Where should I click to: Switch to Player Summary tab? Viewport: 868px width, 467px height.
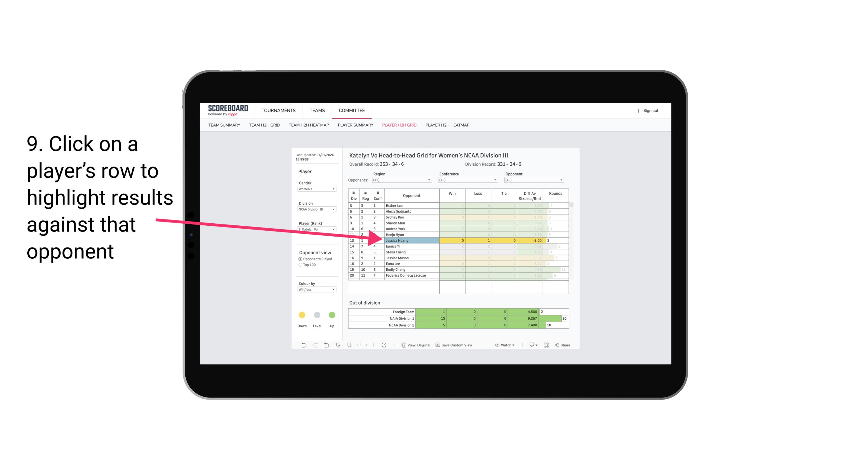[x=355, y=126]
